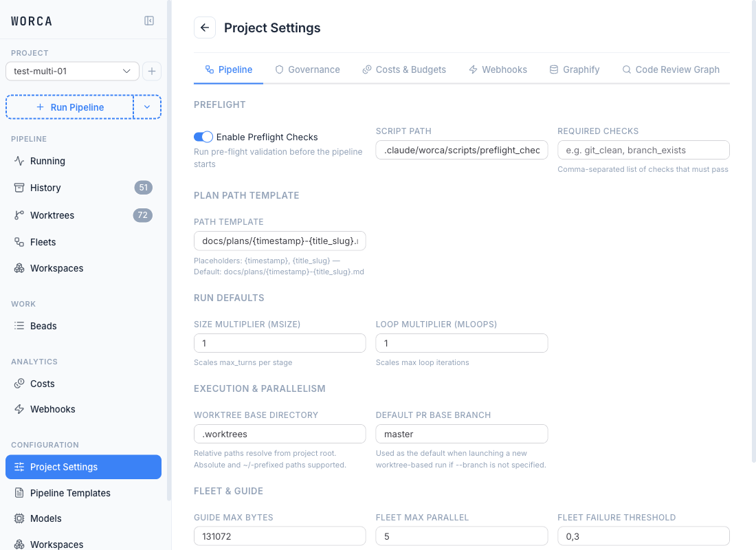
Task: Switch to the Governance tab
Action: click(308, 69)
